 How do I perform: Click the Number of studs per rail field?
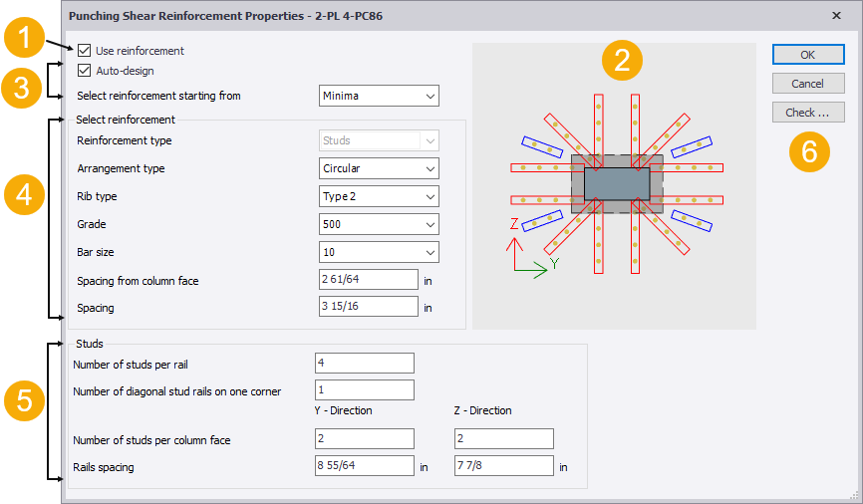(x=364, y=363)
